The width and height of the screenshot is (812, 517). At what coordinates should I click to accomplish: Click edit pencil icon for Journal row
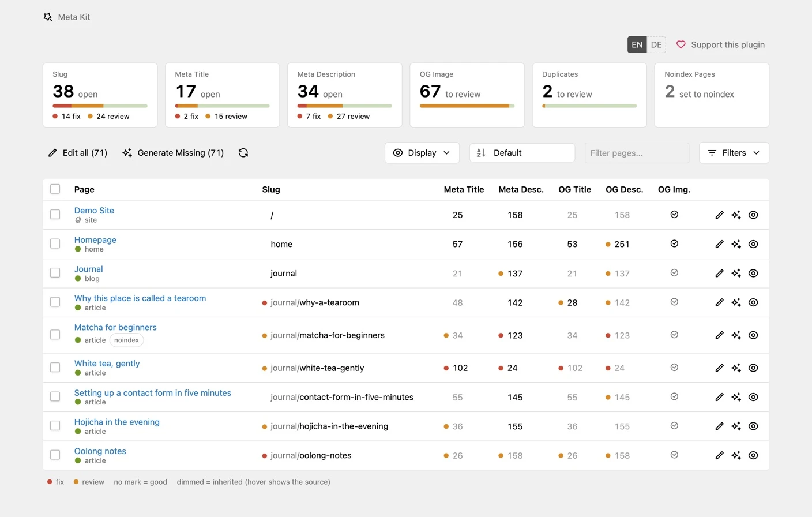coord(719,274)
